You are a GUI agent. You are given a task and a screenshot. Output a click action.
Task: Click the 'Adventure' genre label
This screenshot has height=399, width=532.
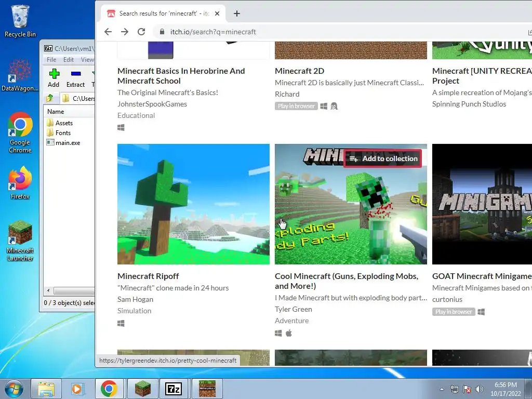click(x=292, y=321)
